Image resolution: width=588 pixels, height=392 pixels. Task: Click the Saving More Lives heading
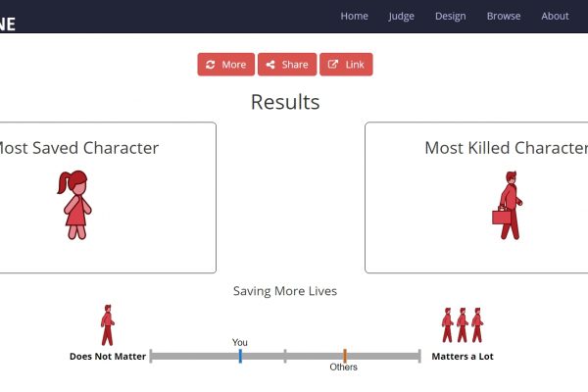click(x=284, y=291)
